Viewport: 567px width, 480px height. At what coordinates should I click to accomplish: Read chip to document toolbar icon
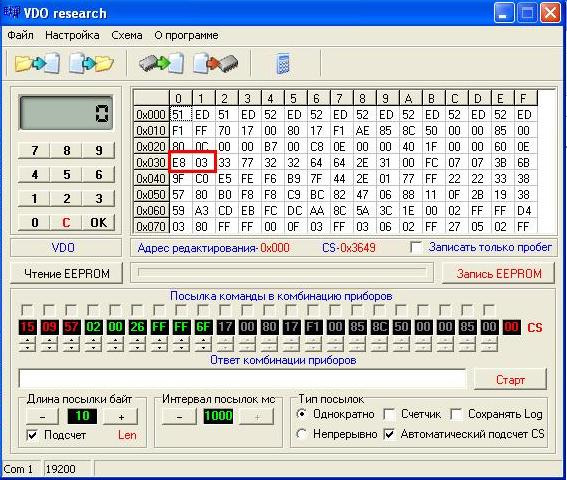pyautogui.click(x=161, y=64)
